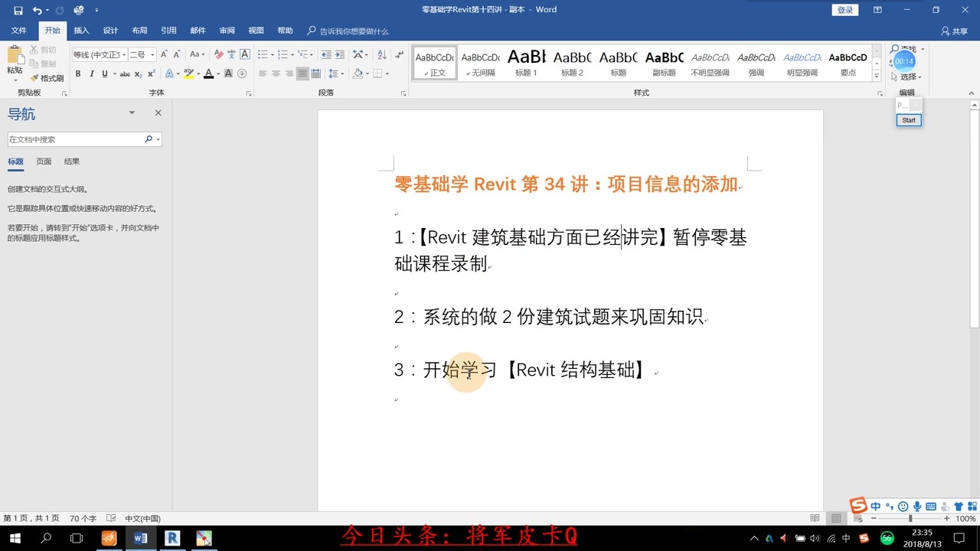980x551 pixels.
Task: Click the Undo arrow in the quick access toolbar
Action: 37,10
